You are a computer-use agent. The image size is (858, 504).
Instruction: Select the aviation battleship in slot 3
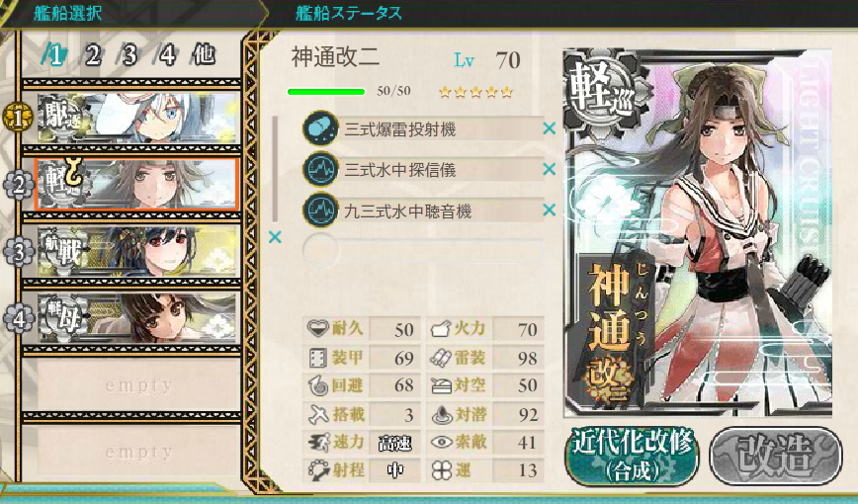tap(138, 252)
